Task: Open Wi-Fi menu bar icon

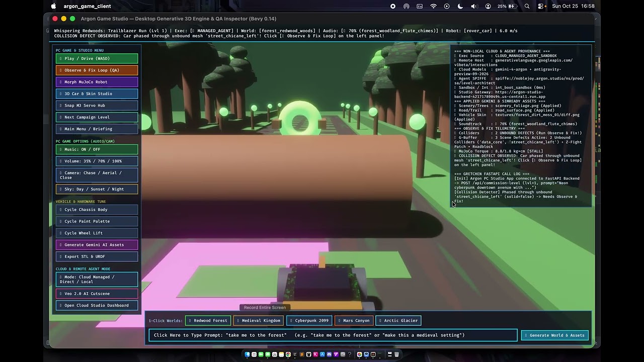Action: point(433,6)
